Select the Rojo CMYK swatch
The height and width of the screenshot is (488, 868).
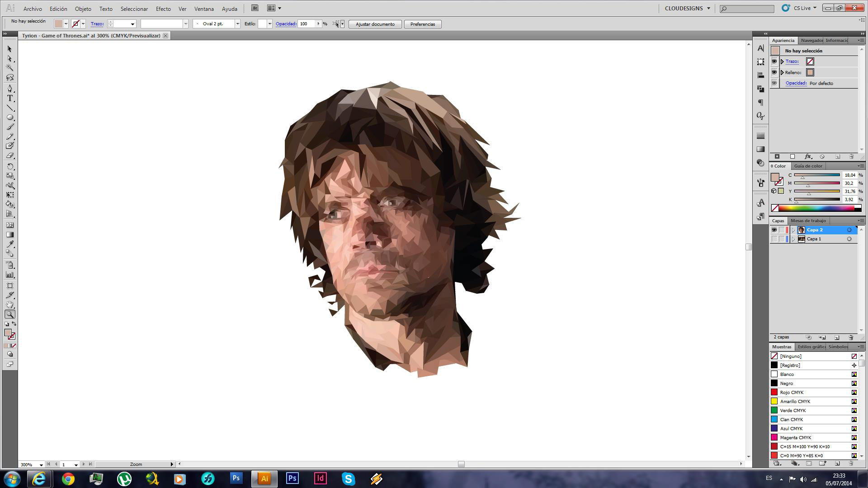coord(792,392)
